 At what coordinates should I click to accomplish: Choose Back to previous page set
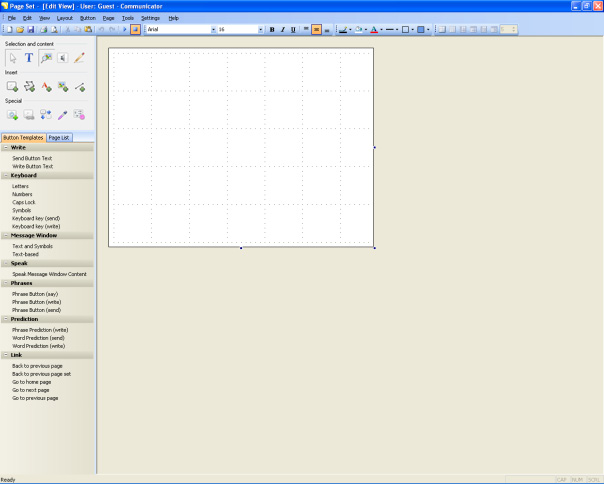(41, 374)
